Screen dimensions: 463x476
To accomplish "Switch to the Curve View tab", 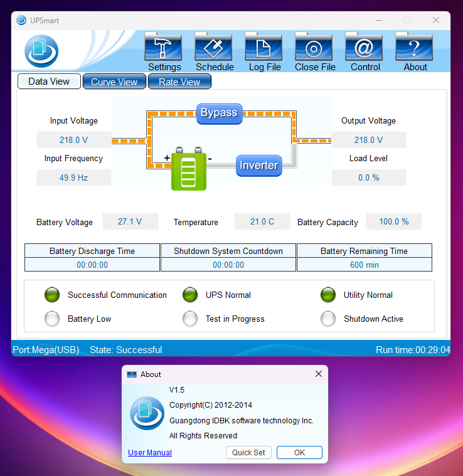I will click(x=114, y=82).
